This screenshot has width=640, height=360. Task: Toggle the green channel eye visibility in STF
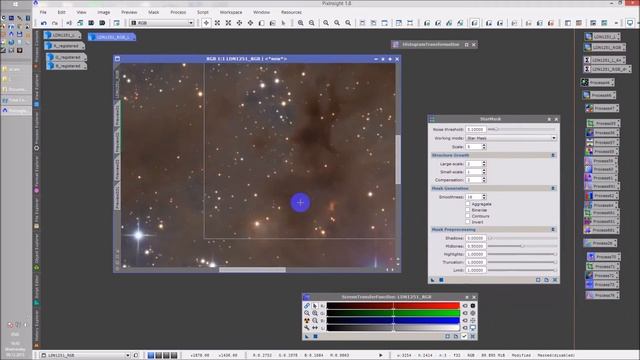click(x=465, y=313)
